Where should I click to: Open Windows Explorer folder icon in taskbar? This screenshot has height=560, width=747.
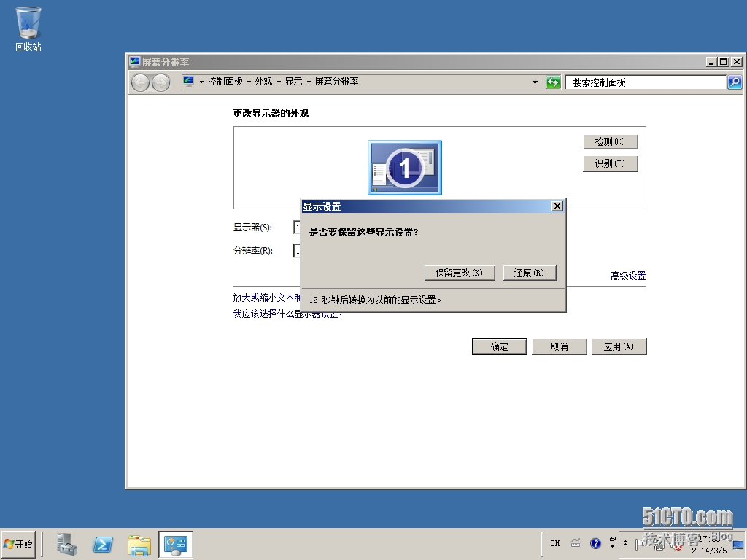point(139,544)
